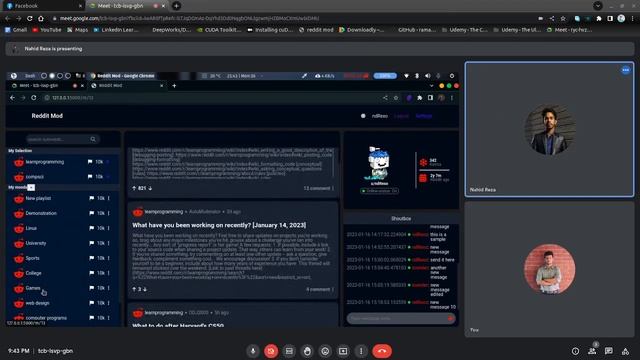640x360 pixels.
Task: Click the Present now button
Action: click(x=343, y=351)
